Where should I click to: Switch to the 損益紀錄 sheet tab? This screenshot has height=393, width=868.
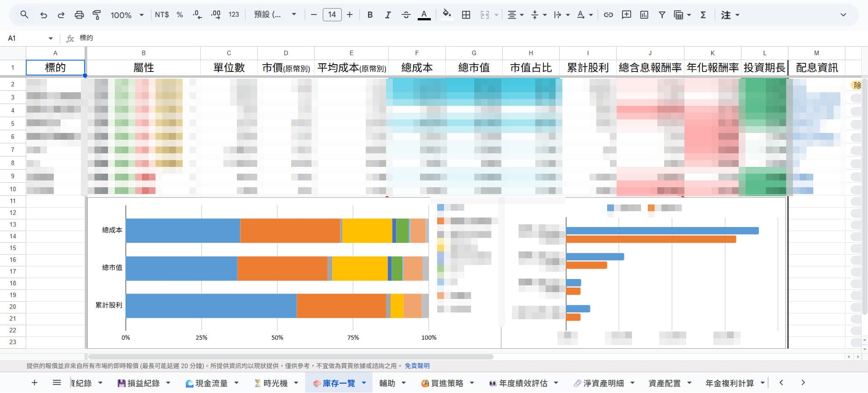143,383
